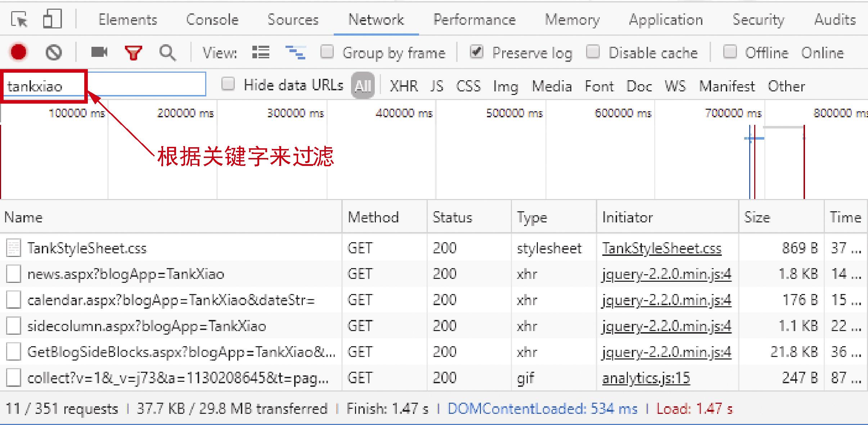Check the Group by frame checkbox

pos(327,52)
